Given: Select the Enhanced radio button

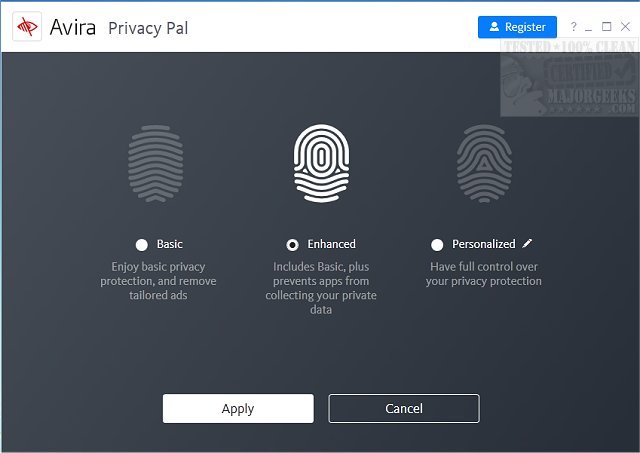Looking at the screenshot, I should pos(292,244).
